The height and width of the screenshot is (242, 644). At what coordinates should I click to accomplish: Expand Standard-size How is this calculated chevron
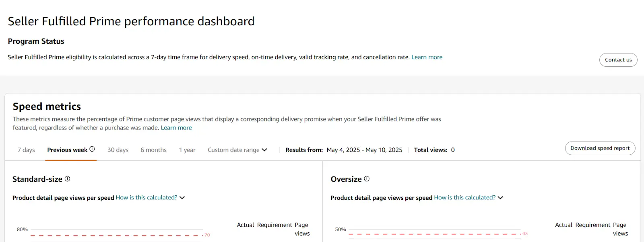[182, 198]
